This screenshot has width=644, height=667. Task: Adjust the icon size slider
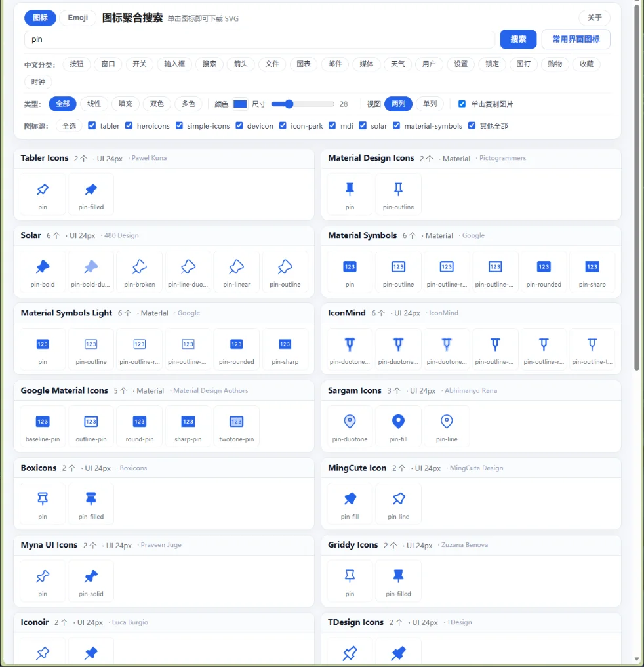coord(303,104)
